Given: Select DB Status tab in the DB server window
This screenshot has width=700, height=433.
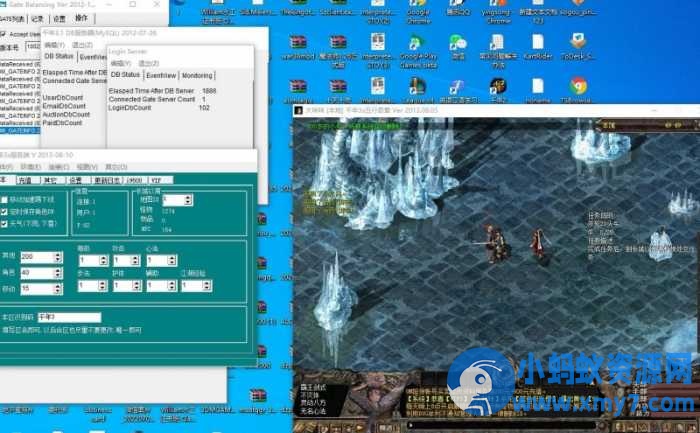Looking at the screenshot, I should [x=59, y=56].
